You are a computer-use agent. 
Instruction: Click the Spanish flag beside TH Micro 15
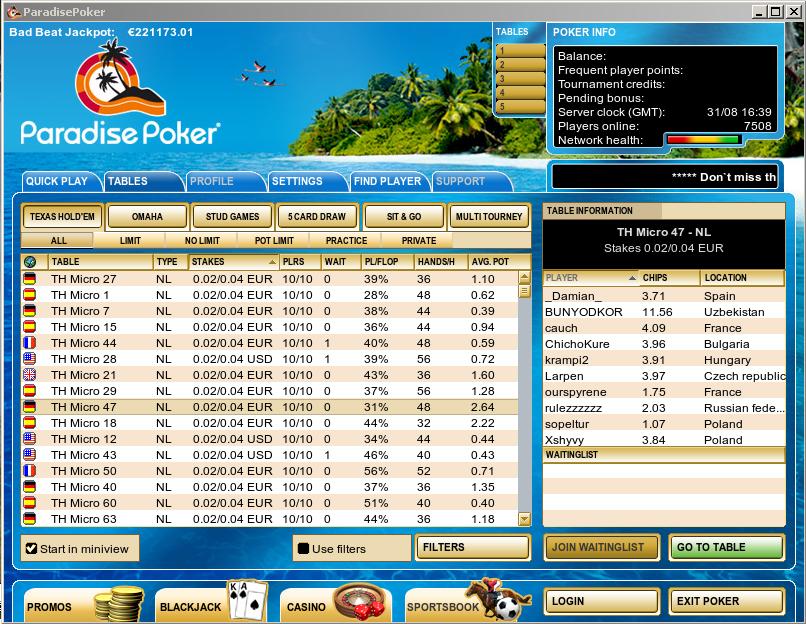click(30, 326)
